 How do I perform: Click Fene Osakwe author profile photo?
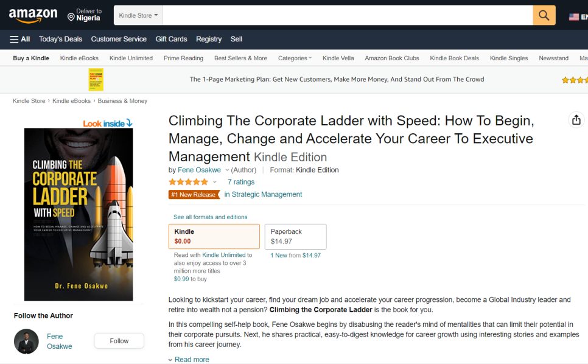(26, 341)
